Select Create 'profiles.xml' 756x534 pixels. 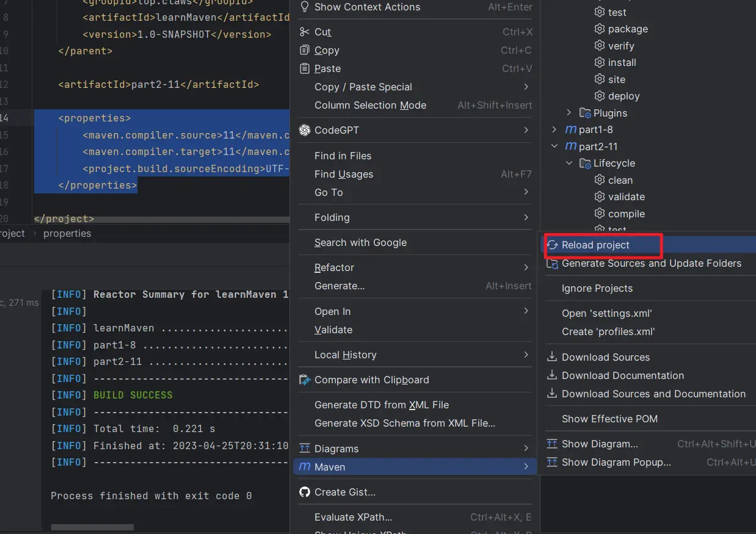coord(649,331)
